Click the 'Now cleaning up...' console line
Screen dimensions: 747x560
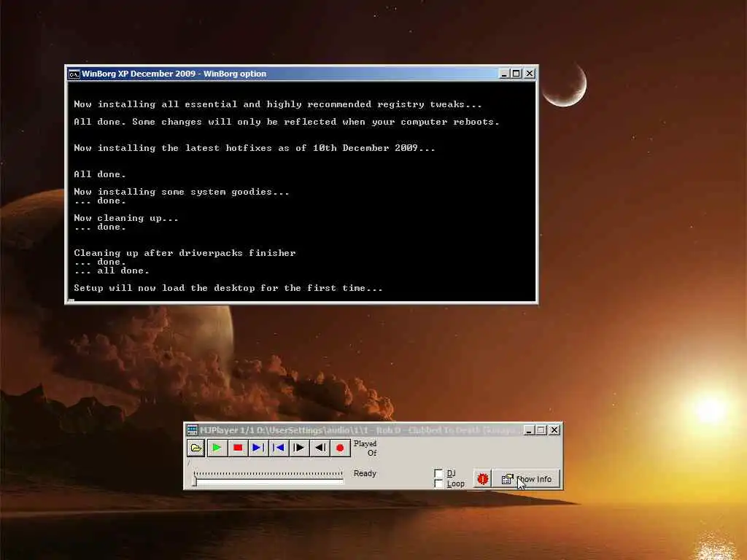pyautogui.click(x=126, y=218)
